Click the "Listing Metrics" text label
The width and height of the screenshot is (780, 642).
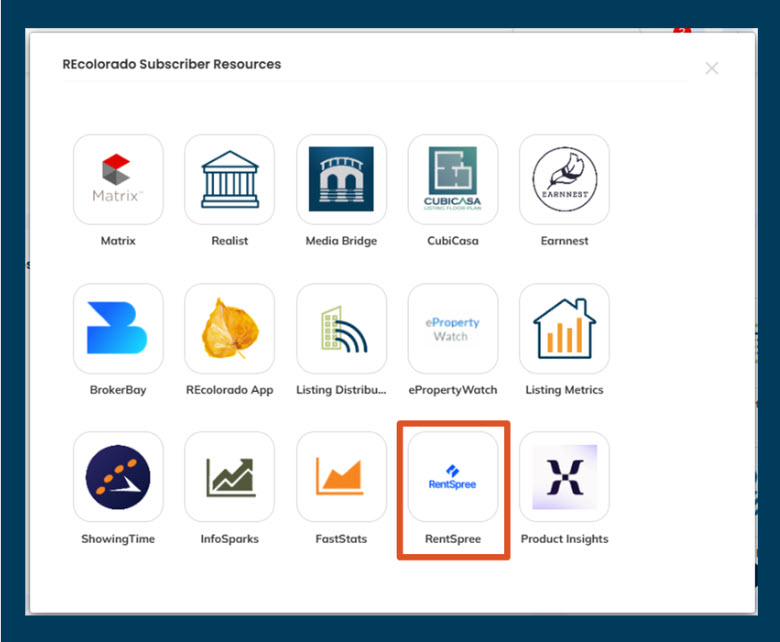(x=564, y=390)
